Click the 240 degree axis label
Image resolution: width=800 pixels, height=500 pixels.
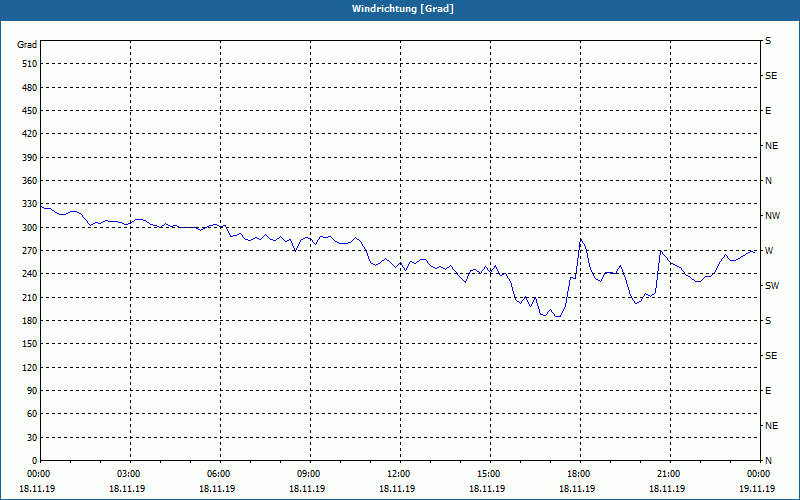[30, 274]
